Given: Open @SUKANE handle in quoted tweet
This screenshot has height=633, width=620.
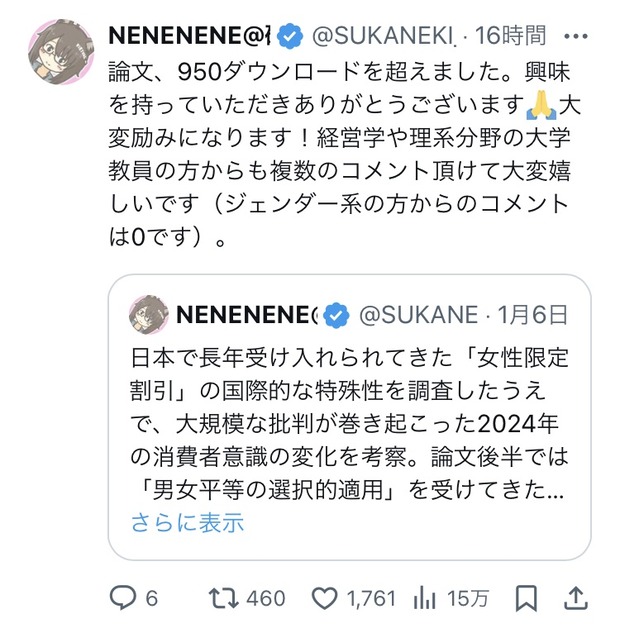Looking at the screenshot, I should click(418, 315).
